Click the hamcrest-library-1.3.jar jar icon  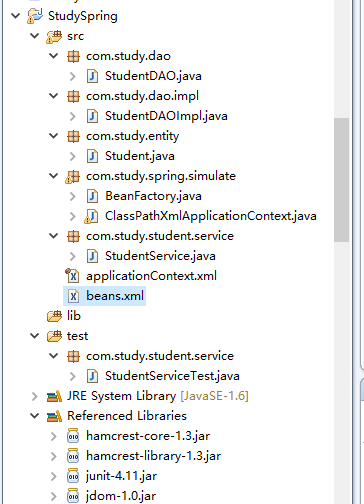click(x=73, y=456)
